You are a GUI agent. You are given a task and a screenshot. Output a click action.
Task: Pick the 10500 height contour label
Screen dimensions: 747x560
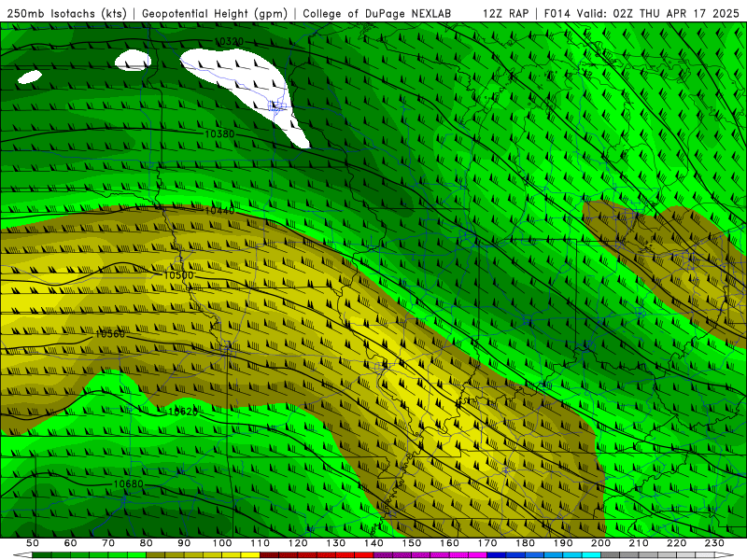tap(178, 275)
